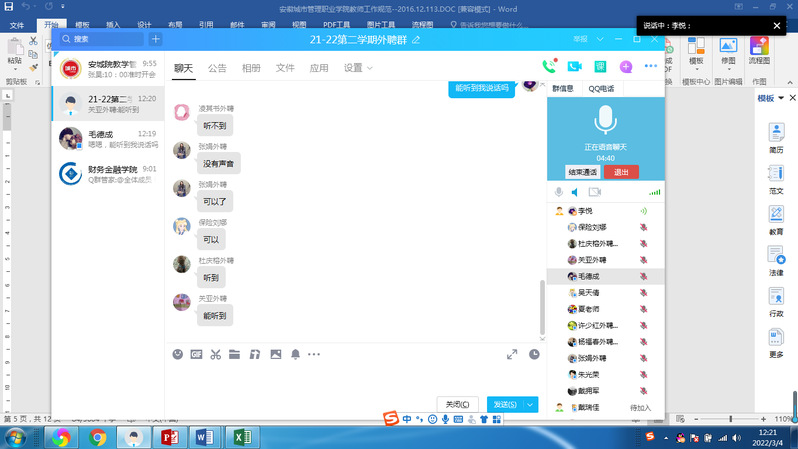Click the QQ search box
798x449 pixels.
(x=102, y=39)
